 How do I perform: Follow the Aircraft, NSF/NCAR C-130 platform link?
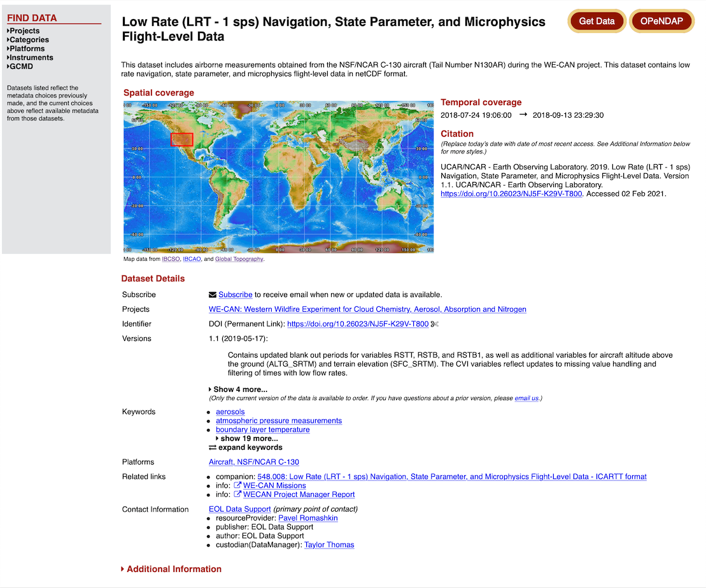pos(253,462)
